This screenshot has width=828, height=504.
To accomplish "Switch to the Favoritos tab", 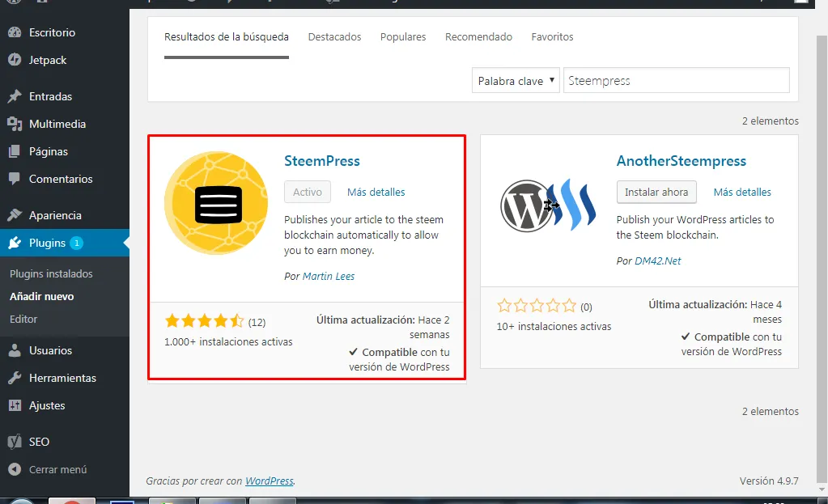I will (552, 37).
